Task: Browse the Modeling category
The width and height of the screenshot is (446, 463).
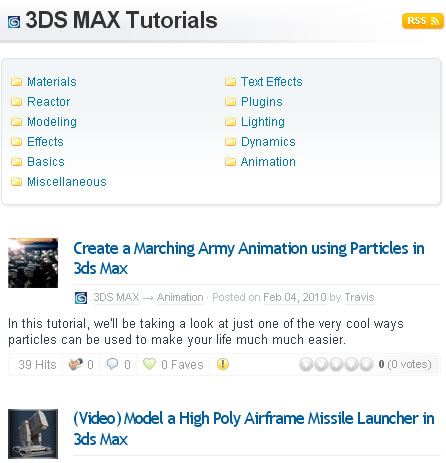Action: (x=52, y=122)
